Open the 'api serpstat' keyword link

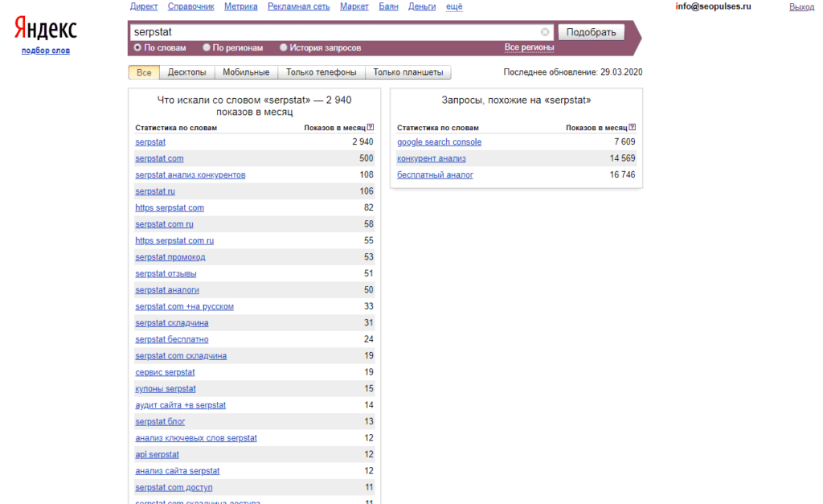coord(157,454)
